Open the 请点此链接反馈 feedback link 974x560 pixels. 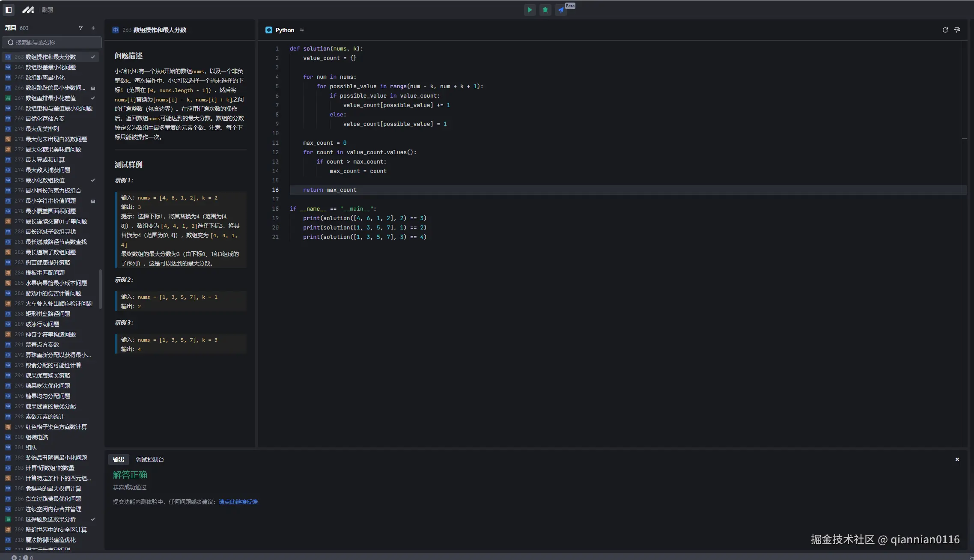(x=238, y=502)
